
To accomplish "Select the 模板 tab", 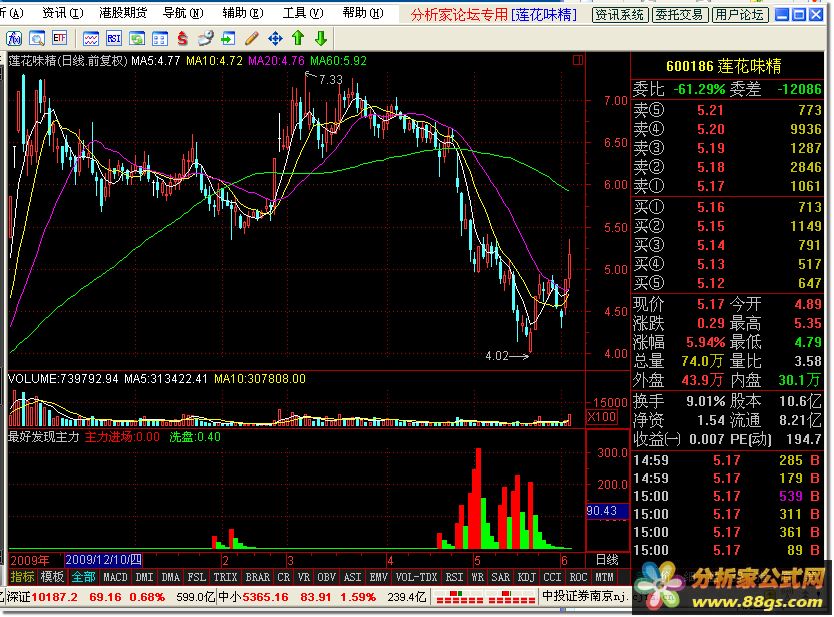I will [x=52, y=577].
